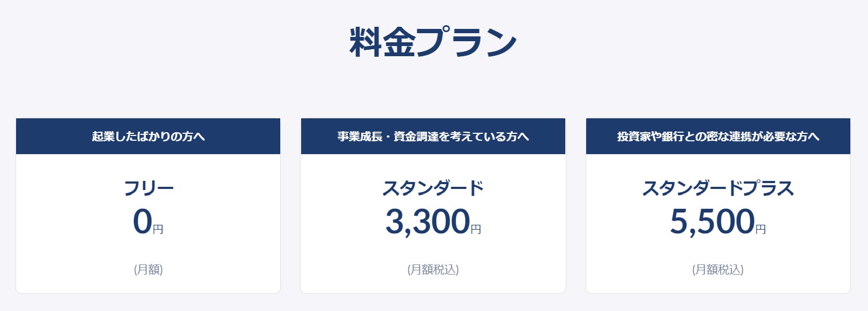Screen dimensions: 868x311
Task: Click the 投資家や銀行との密な連携が必要な方へ header banner
Action: [718, 136]
